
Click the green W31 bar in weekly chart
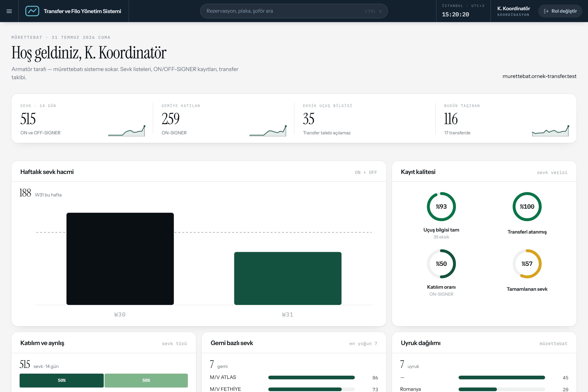[x=288, y=278]
